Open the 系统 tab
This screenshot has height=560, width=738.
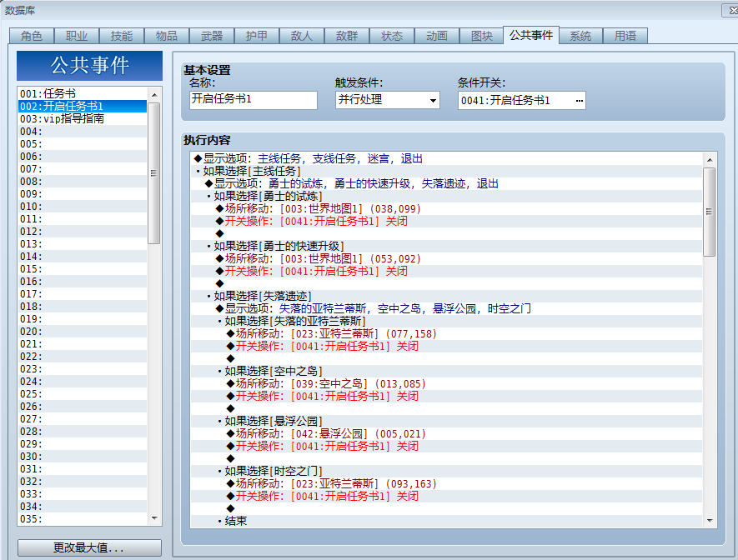click(x=580, y=36)
